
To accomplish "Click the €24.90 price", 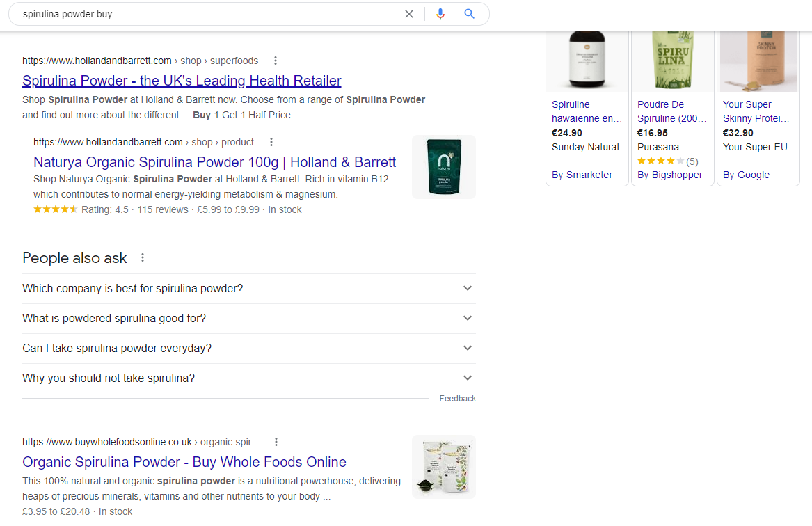I will [x=566, y=133].
